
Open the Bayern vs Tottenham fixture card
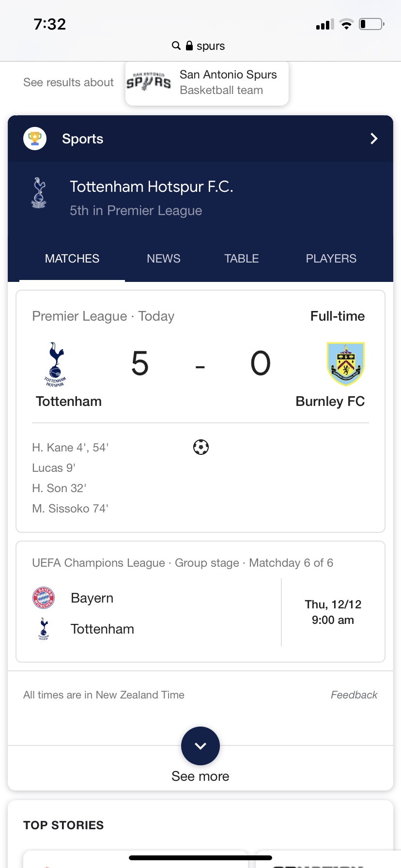[200, 602]
